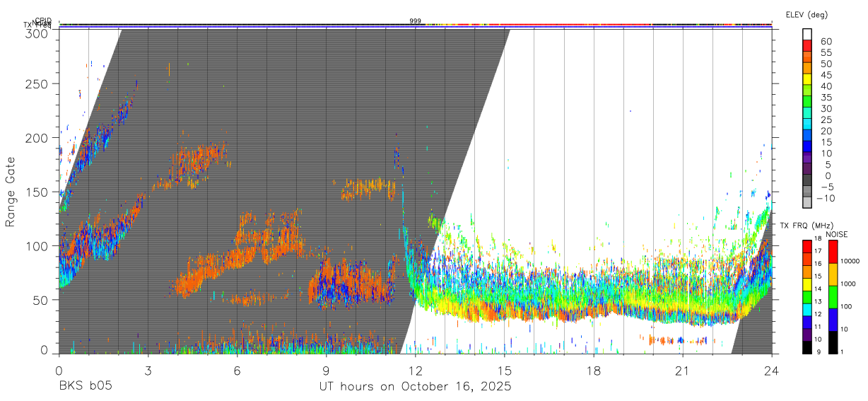
Task: Pick the red swatch in the ELEV colorbar
Action: point(807,45)
